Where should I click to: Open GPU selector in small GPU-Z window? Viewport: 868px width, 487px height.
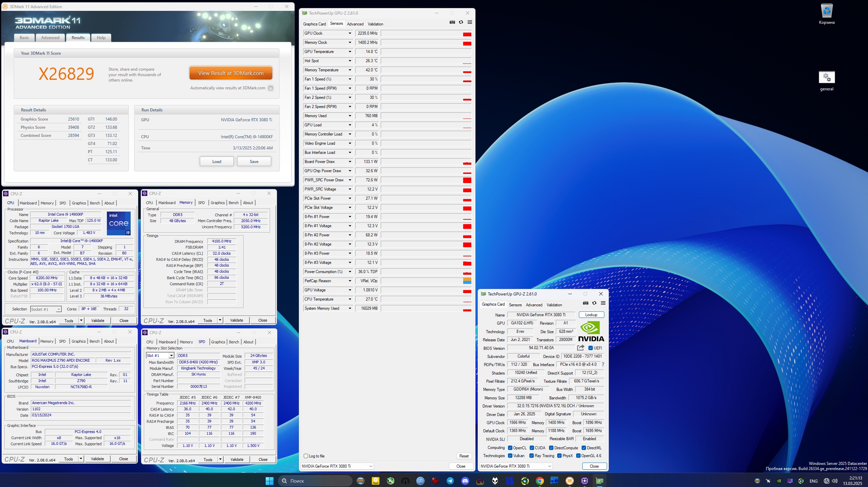click(x=516, y=466)
